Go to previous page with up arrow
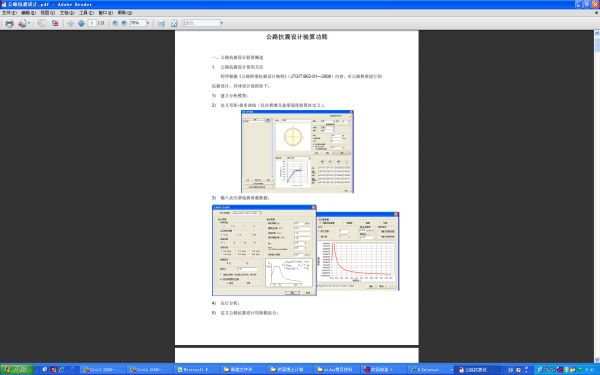This screenshot has height=375, width=600. [70, 23]
